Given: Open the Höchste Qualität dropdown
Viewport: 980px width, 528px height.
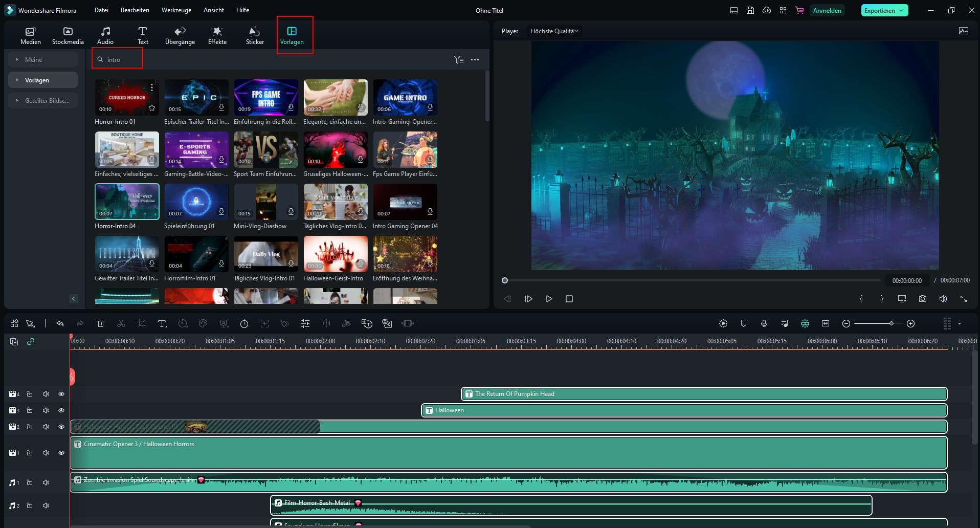Looking at the screenshot, I should point(554,31).
